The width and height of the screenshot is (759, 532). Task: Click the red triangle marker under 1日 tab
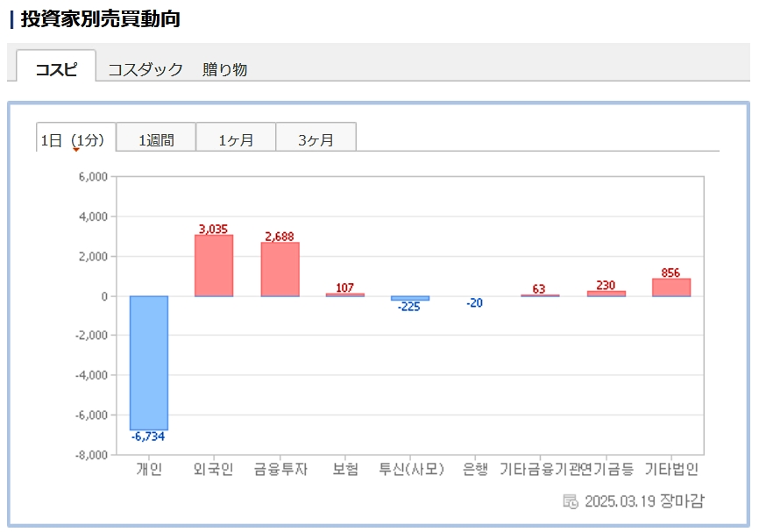(x=76, y=150)
